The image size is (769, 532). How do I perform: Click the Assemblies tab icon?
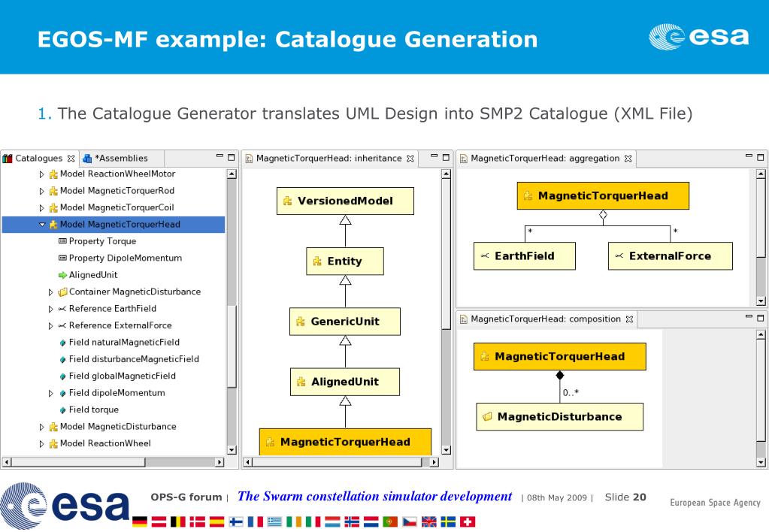(x=87, y=159)
